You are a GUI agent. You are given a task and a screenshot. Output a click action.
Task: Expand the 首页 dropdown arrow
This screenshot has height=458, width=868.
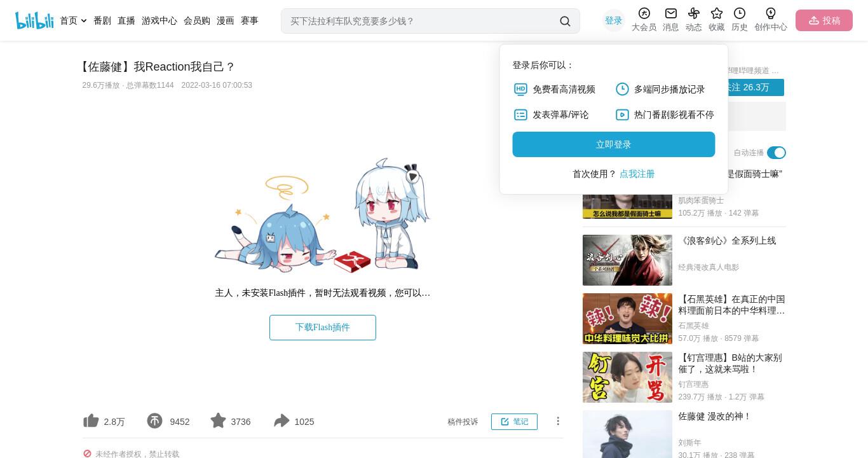(x=83, y=21)
